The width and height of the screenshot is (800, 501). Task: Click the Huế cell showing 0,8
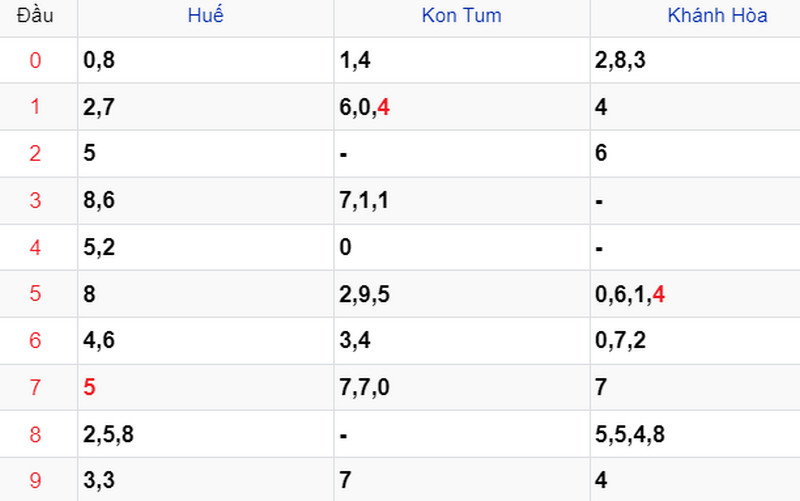tap(206, 60)
